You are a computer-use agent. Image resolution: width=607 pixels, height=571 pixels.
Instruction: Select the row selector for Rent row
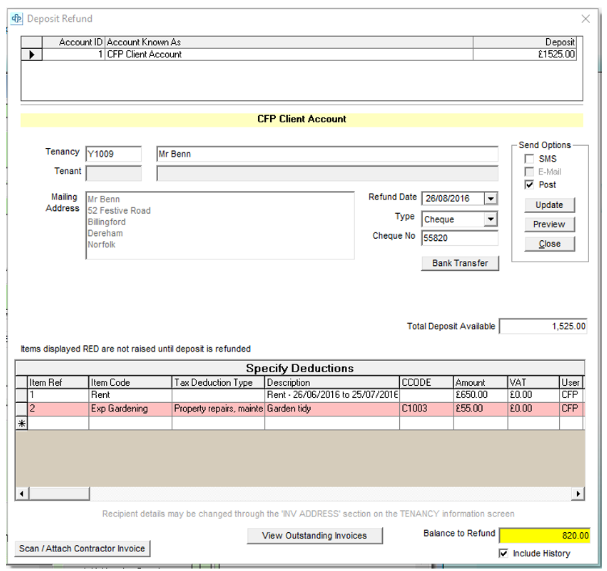(22, 395)
